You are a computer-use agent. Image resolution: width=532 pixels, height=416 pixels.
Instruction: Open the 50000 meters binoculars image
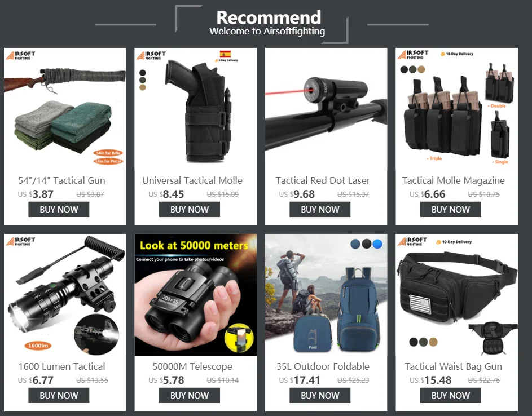tap(195, 295)
